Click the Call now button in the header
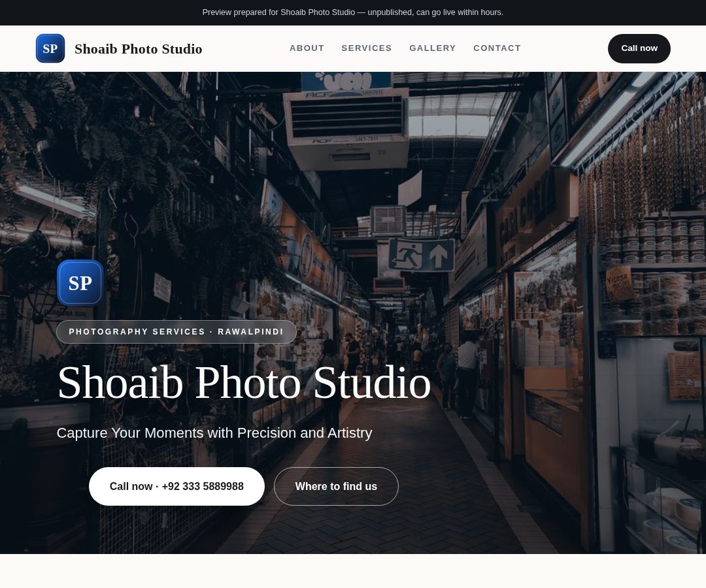Image resolution: width=706 pixels, height=588 pixels. click(x=639, y=48)
